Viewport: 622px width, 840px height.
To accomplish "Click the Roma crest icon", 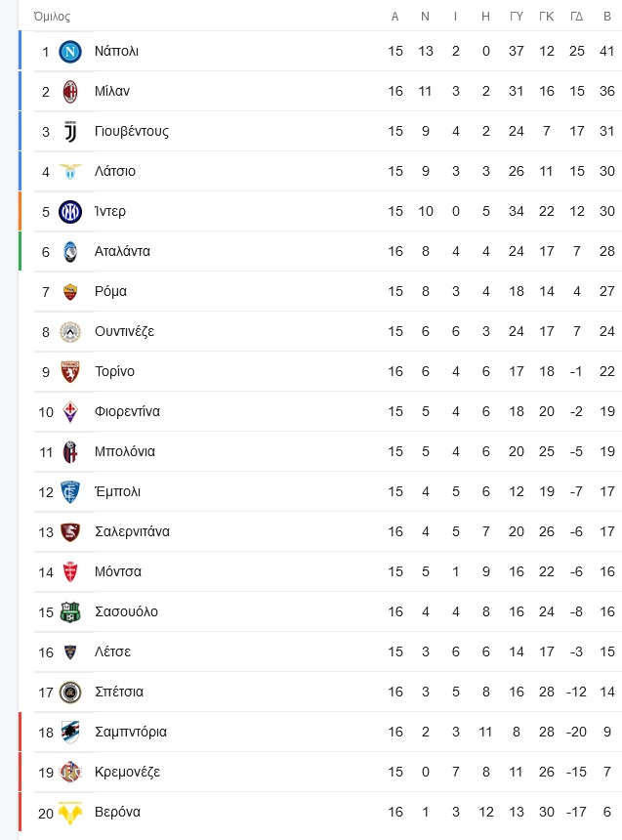I will click(70, 292).
